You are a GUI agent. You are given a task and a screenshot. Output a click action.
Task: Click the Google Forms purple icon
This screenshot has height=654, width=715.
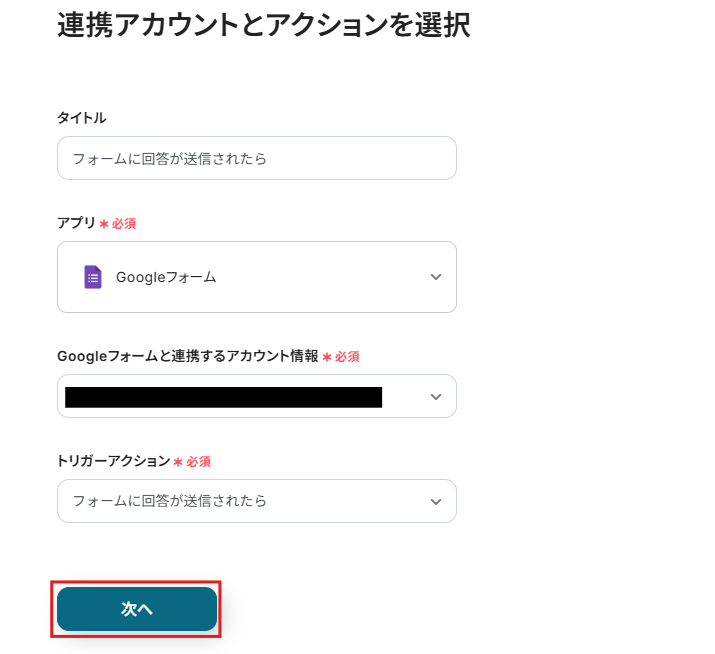(x=93, y=277)
